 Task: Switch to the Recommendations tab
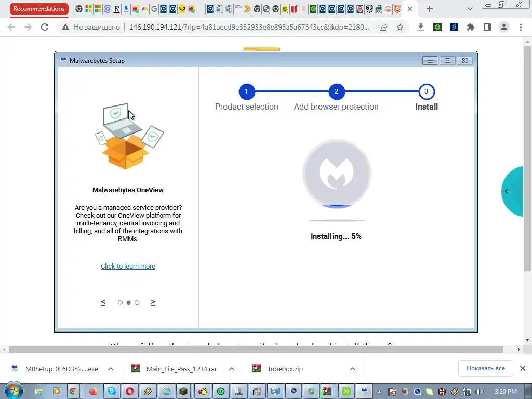[39, 9]
